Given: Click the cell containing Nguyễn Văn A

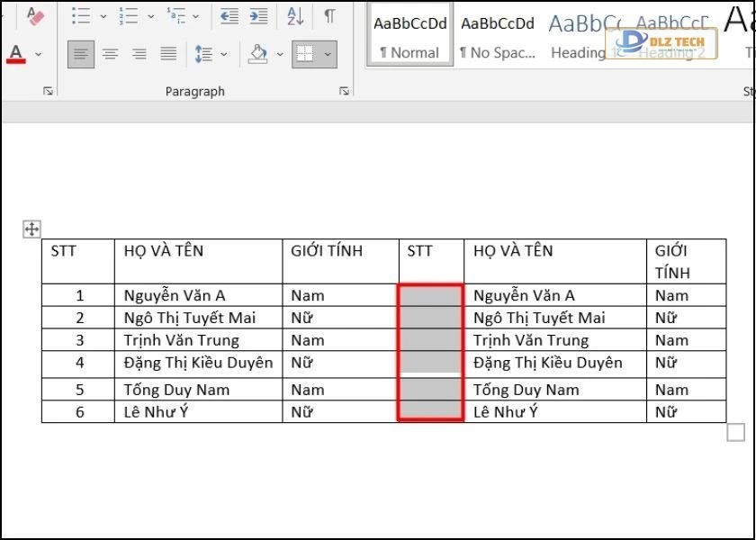Looking at the screenshot, I should pyautogui.click(x=197, y=295).
